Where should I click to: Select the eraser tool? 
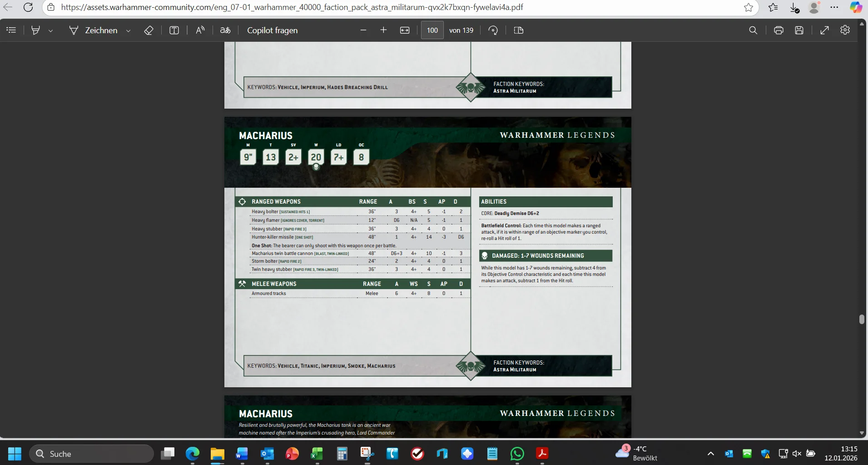coord(149,30)
